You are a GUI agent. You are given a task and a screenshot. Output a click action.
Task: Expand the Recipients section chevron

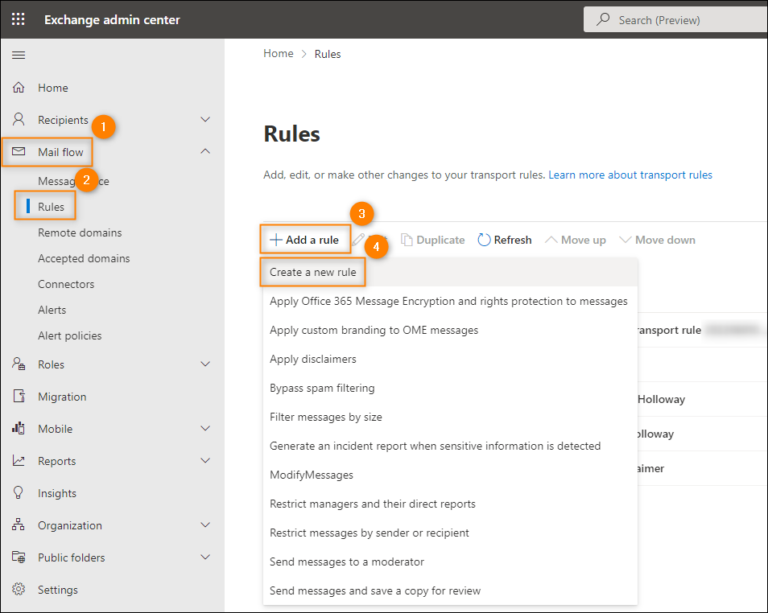(205, 120)
